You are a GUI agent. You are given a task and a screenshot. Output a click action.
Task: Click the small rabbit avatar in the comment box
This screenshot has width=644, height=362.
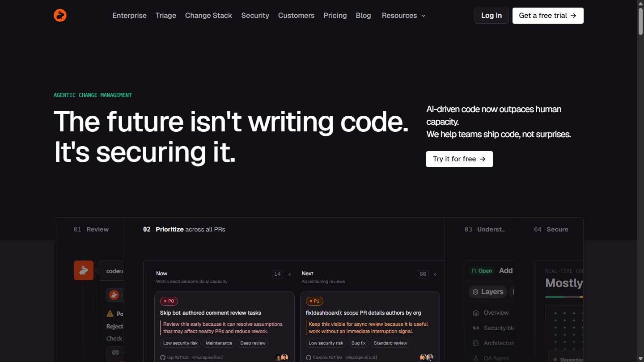pos(114,295)
